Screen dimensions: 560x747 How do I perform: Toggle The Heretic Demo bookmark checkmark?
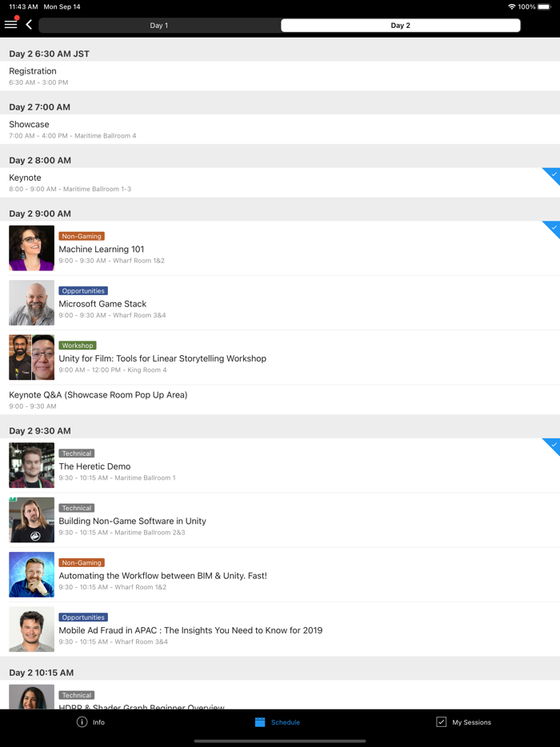coord(553,445)
